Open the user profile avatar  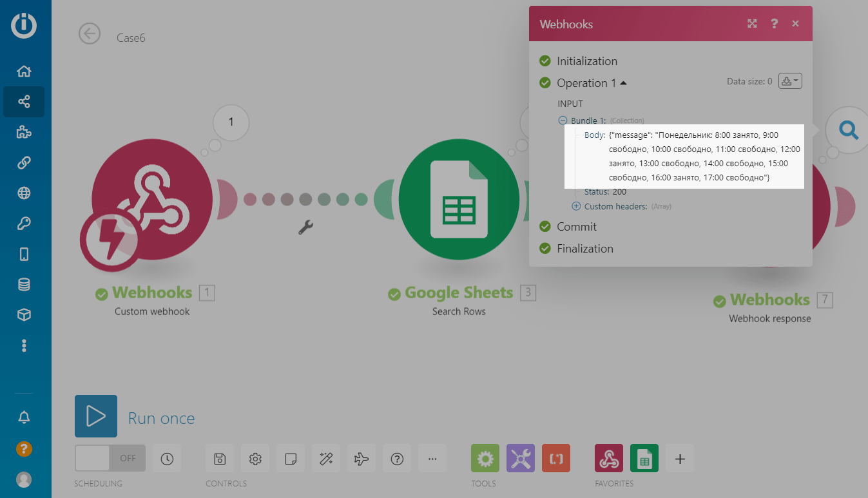click(x=24, y=479)
